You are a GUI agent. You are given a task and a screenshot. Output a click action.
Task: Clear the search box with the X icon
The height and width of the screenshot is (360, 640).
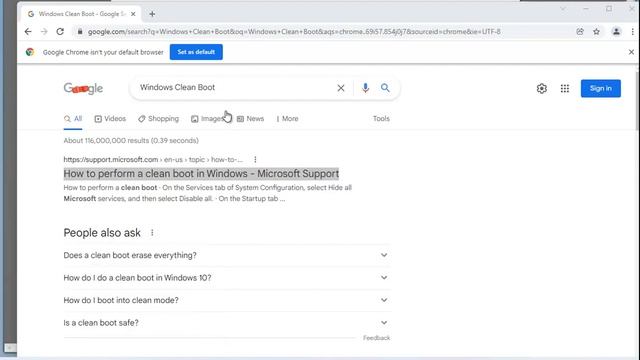point(341,88)
